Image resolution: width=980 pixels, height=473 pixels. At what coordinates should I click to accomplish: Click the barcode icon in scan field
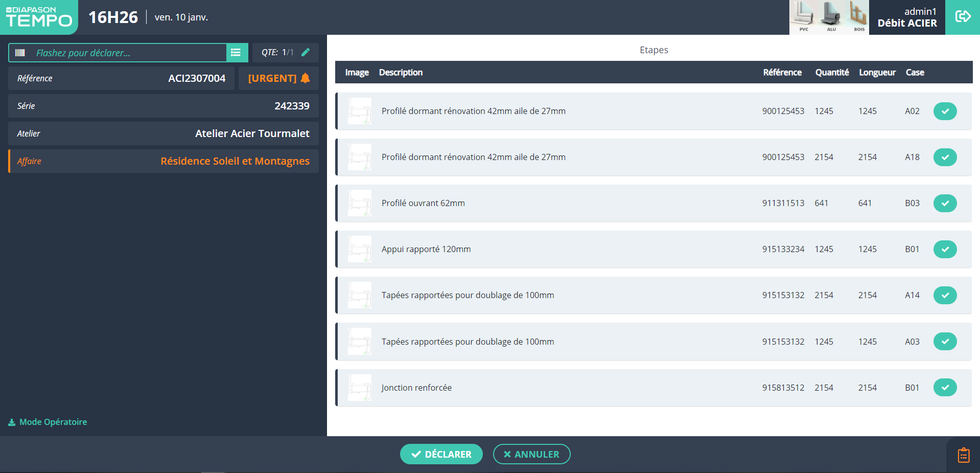(20, 53)
